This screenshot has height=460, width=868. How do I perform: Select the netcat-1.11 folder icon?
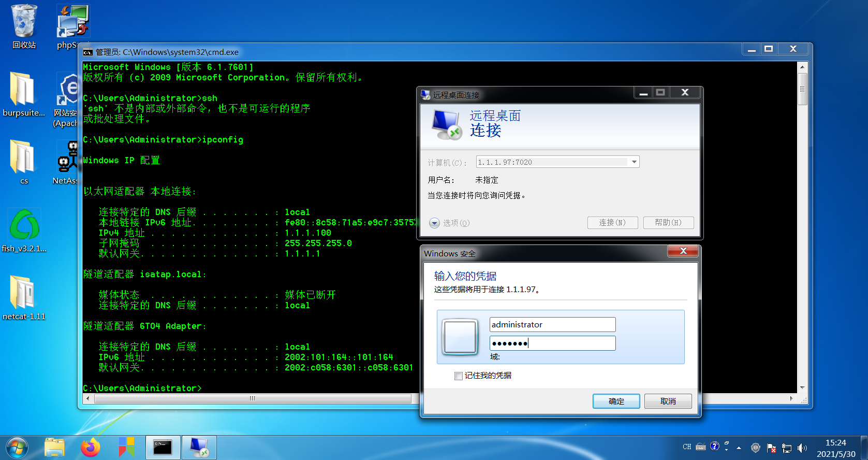coord(24,298)
